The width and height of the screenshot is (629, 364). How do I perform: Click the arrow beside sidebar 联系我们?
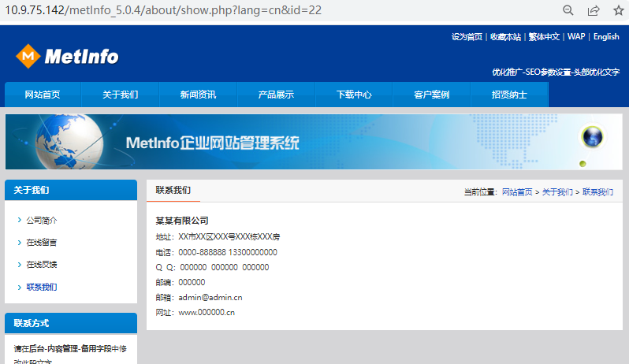(19, 287)
